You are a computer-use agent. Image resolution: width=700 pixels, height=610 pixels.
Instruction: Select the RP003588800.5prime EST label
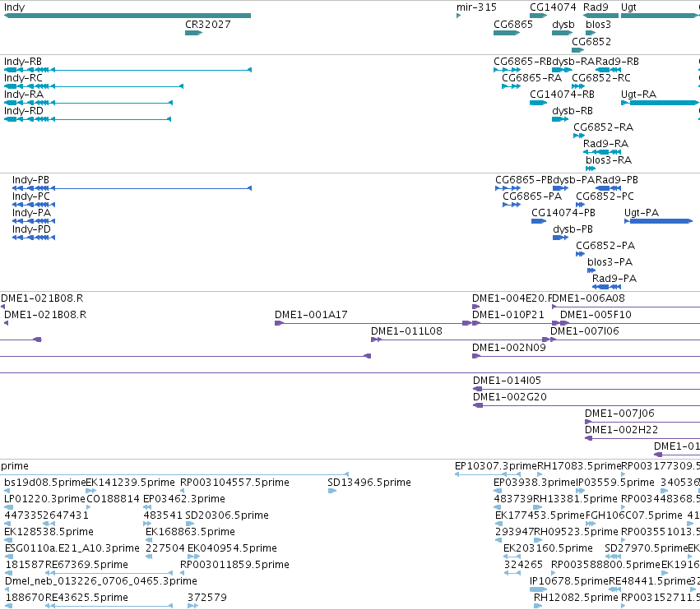point(605,565)
